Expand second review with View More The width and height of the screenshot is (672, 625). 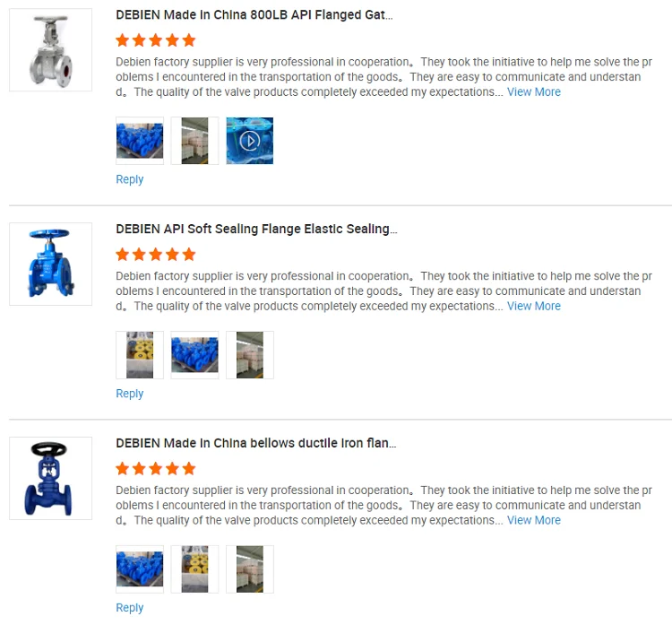534,306
